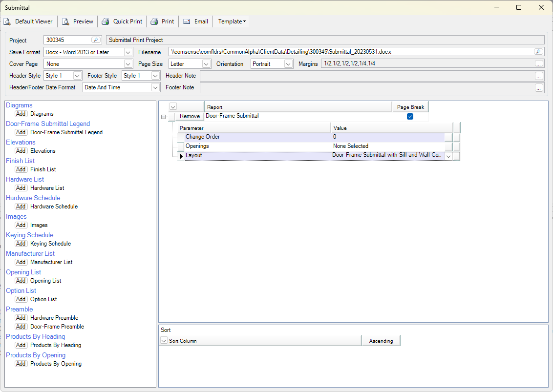Open the Template menu

coord(232,21)
